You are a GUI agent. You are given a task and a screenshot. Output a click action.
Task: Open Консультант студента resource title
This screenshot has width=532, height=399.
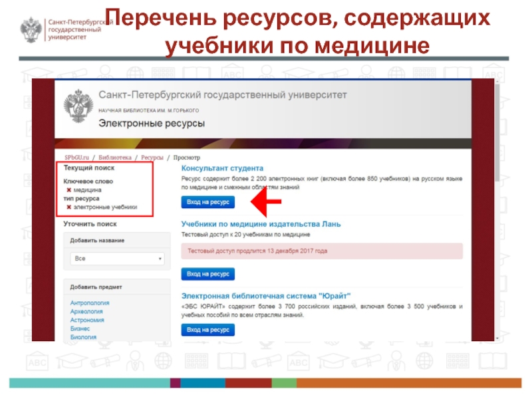[222, 168]
